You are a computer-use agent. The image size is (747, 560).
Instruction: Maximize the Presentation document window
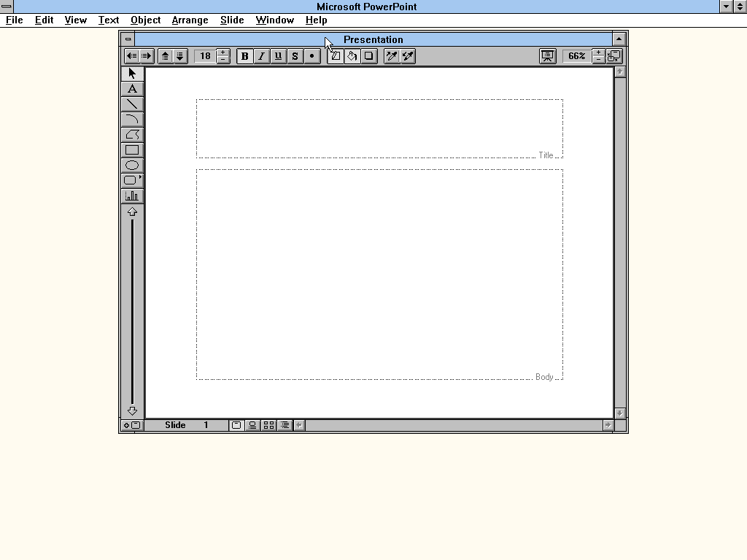click(619, 39)
